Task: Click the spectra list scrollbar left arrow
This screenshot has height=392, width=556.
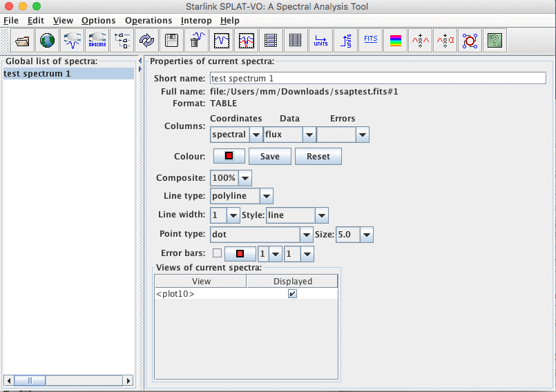Action: pyautogui.click(x=9, y=381)
